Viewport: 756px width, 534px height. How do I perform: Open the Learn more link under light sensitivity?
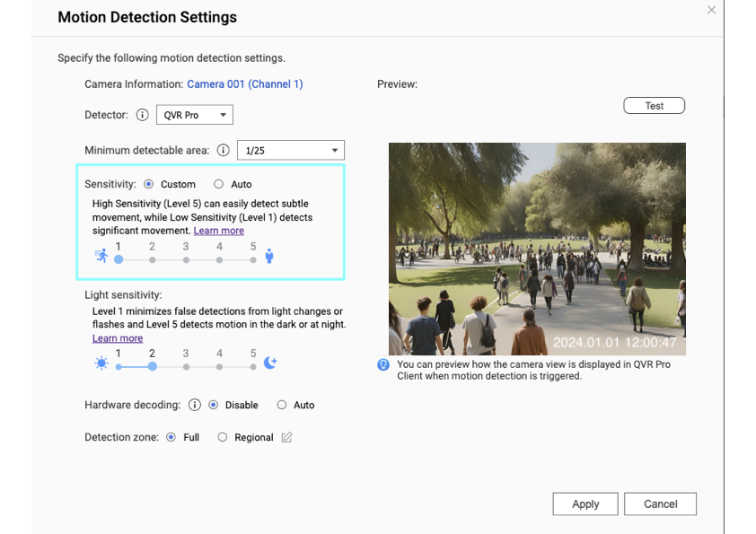pyautogui.click(x=117, y=337)
